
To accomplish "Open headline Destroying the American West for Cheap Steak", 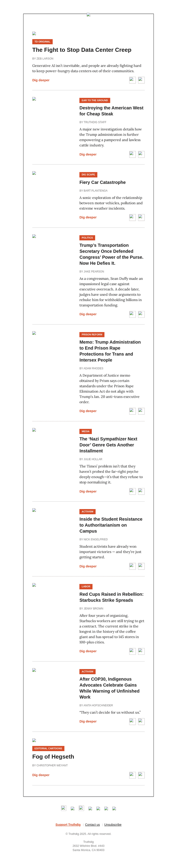I will point(111,111).
